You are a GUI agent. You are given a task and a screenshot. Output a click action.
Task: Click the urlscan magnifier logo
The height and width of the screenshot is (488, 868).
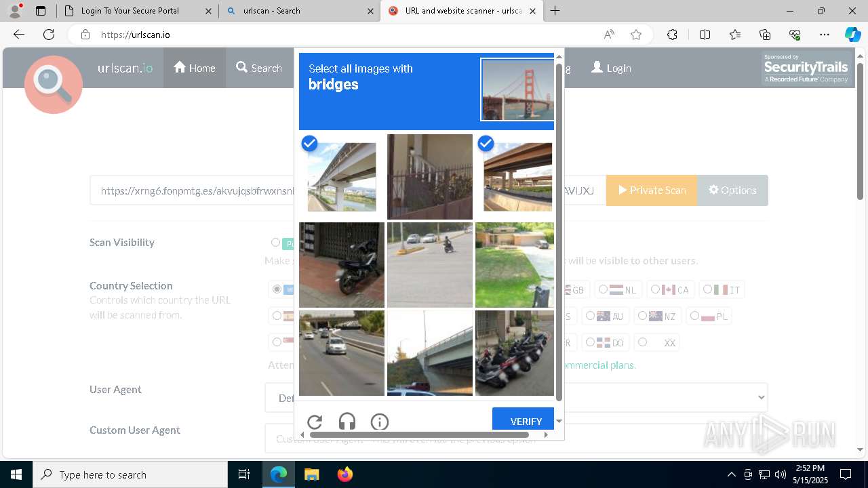[53, 84]
